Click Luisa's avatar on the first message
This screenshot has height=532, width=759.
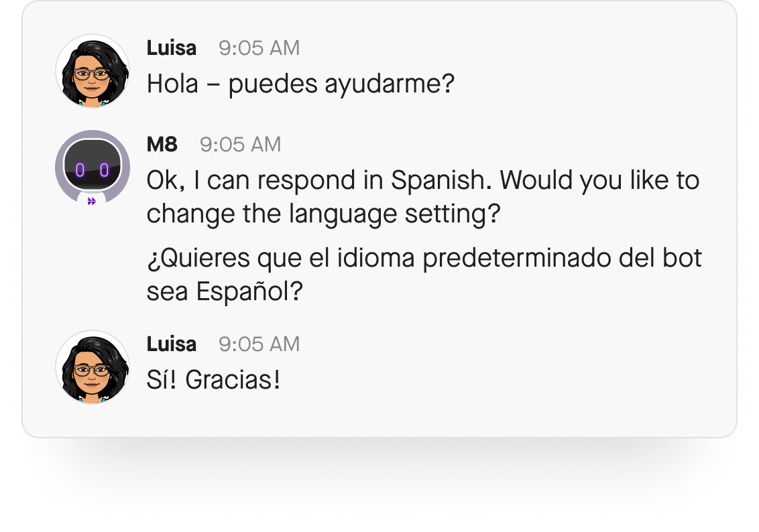[93, 72]
